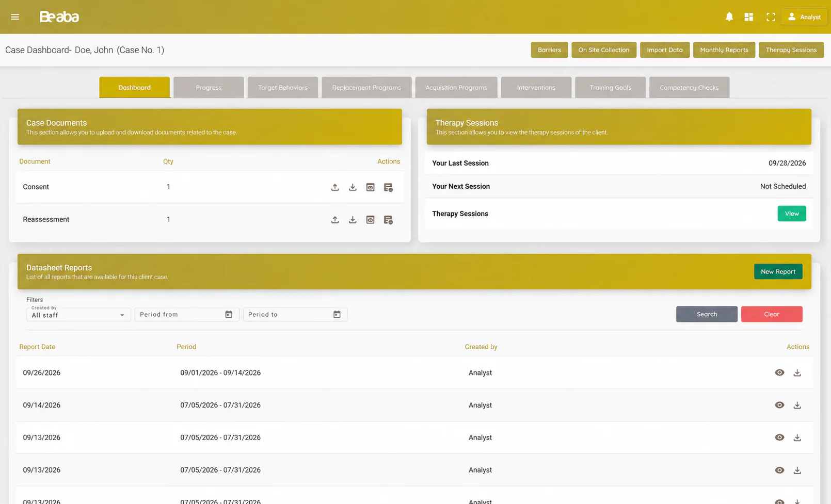Preview the Consent document
Viewport: 831px width, 504px height.
coord(370,187)
